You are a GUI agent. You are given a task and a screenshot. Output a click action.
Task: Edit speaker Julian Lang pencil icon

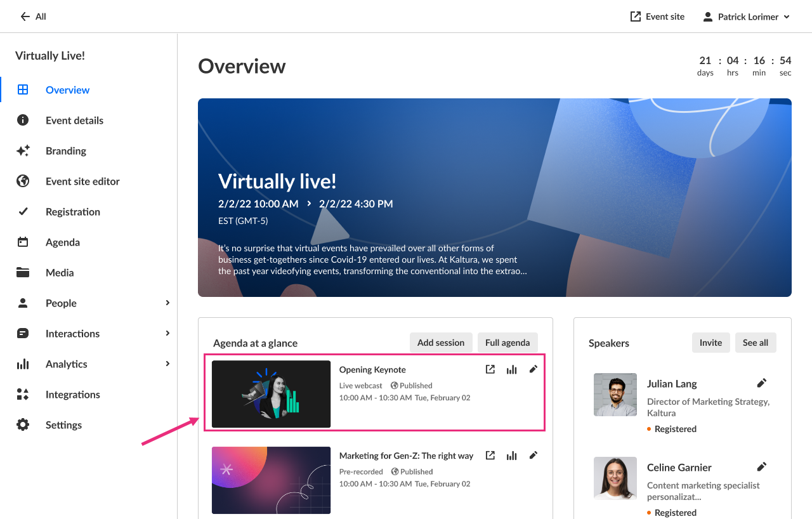coord(762,383)
